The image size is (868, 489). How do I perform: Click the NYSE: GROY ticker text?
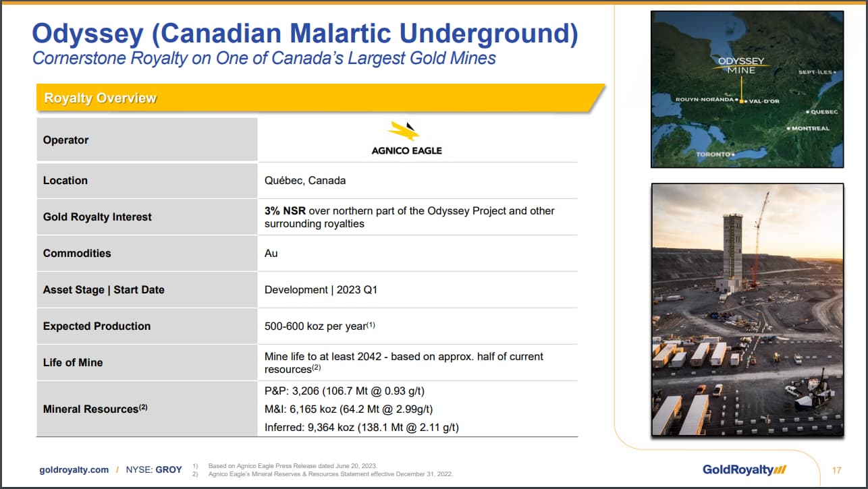click(x=154, y=469)
